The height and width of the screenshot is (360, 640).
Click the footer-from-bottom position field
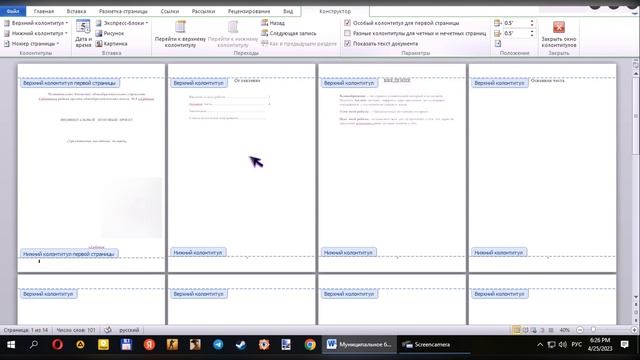pyautogui.click(x=515, y=33)
